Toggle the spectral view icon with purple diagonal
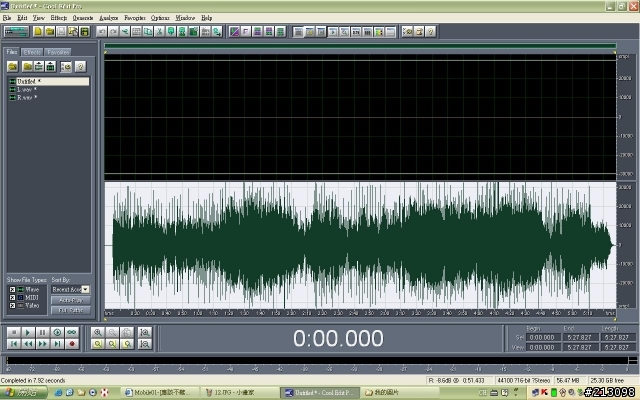 [234, 31]
